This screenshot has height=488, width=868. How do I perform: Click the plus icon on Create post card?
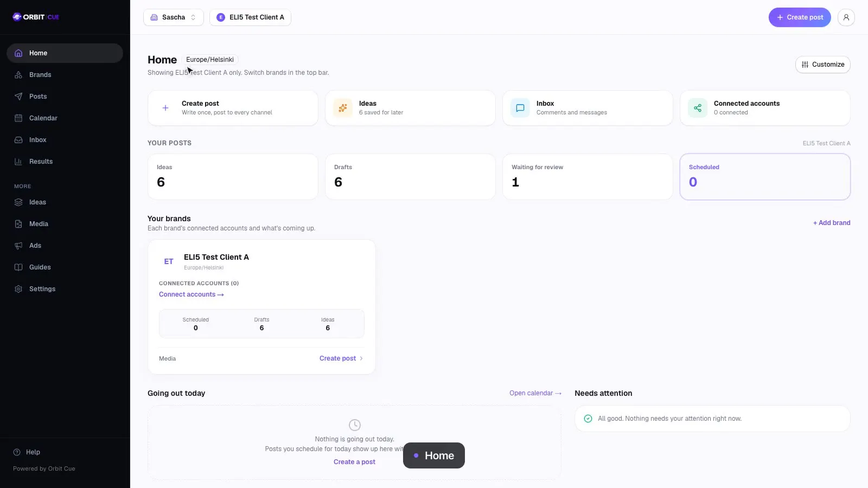[x=165, y=108]
